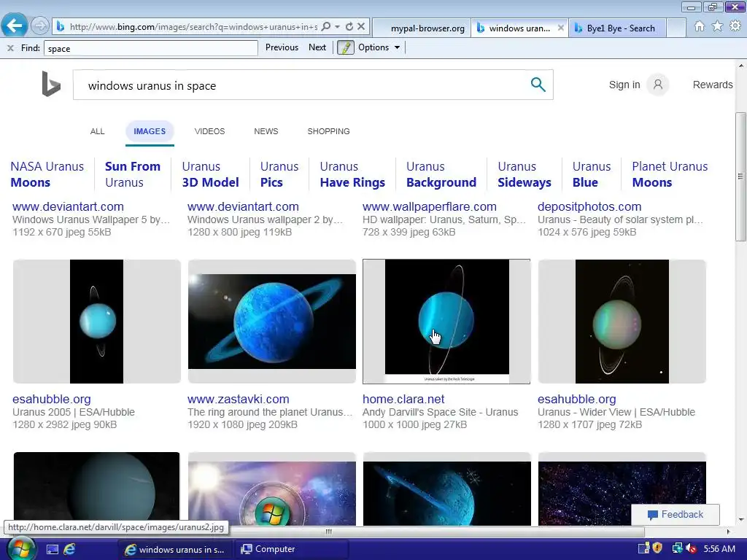Click the Feedback button
This screenshot has height=560, width=747.
tap(675, 514)
